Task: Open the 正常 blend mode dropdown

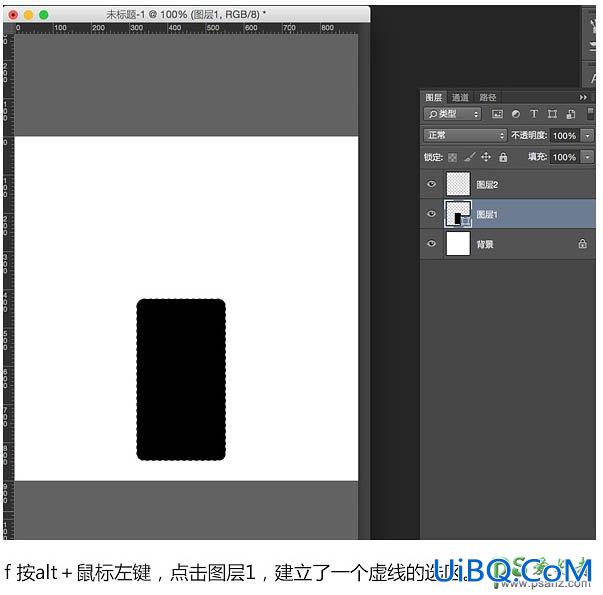Action: pos(465,135)
